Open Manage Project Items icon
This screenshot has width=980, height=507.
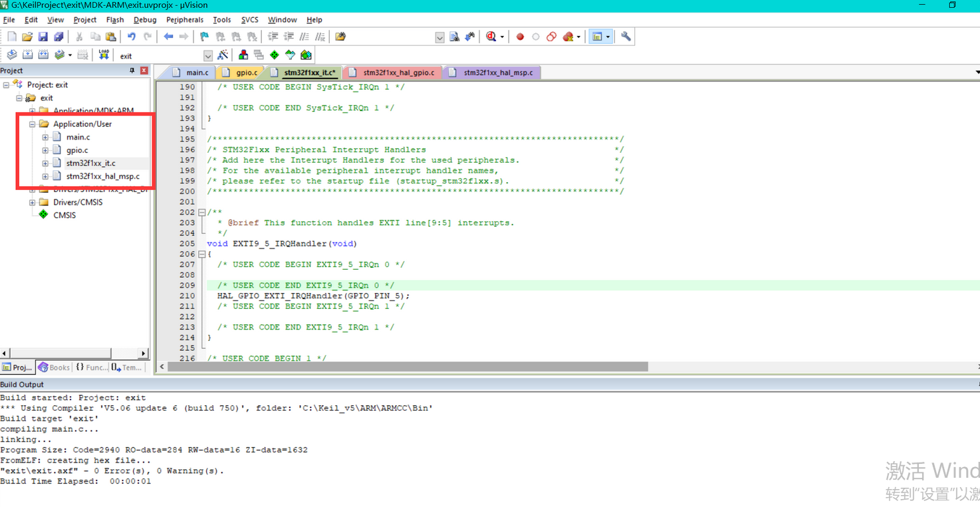point(243,55)
